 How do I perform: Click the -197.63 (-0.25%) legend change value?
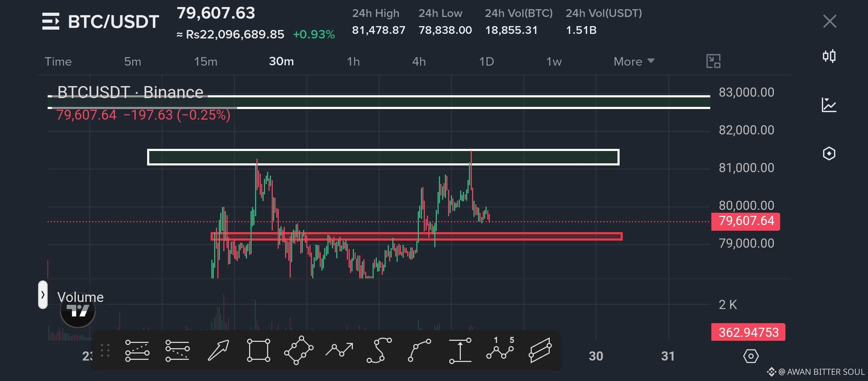pyautogui.click(x=177, y=115)
